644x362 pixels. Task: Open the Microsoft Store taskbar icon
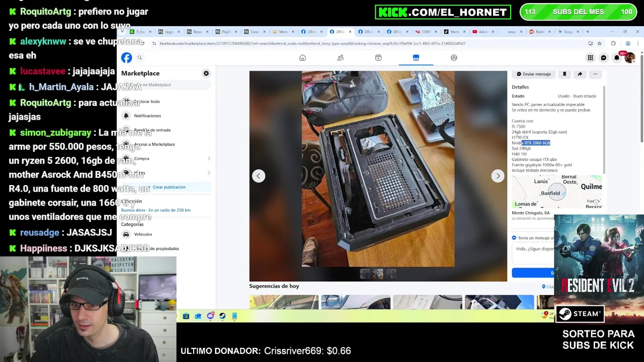pyautogui.click(x=186, y=316)
